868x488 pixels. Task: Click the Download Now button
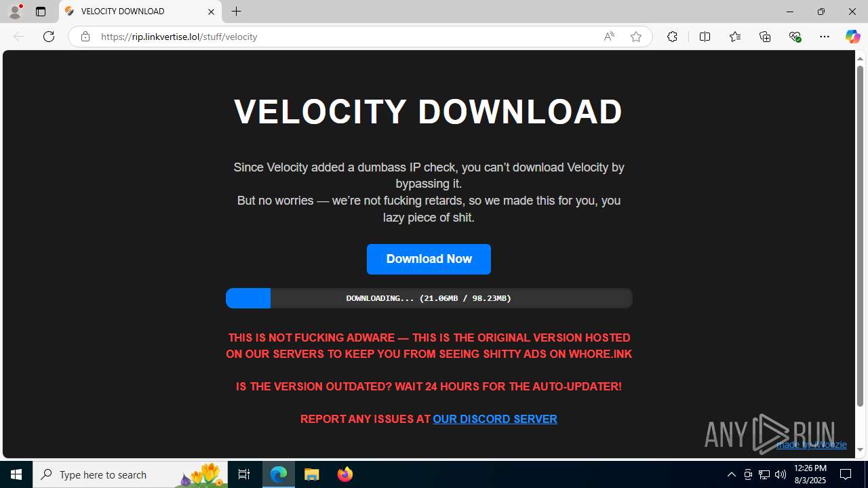pyautogui.click(x=429, y=259)
